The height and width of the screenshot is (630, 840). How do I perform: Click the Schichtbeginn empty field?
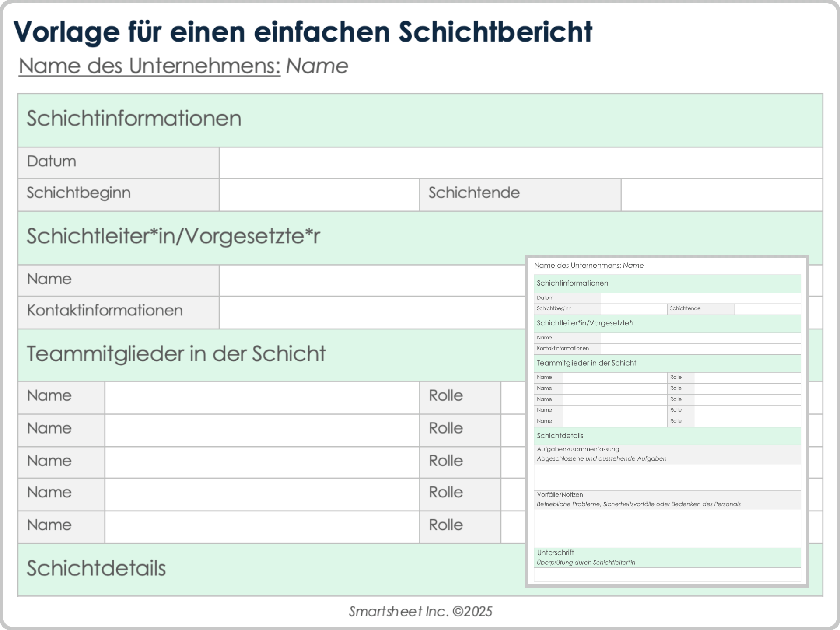pyautogui.click(x=319, y=195)
